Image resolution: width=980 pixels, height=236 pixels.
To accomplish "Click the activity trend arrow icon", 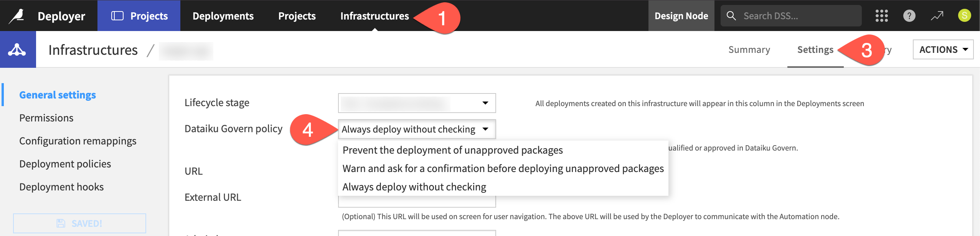I will [937, 16].
